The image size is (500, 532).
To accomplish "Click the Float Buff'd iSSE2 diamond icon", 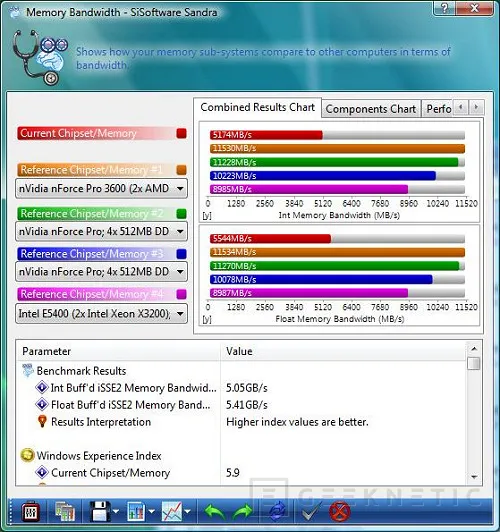I will 42,404.
